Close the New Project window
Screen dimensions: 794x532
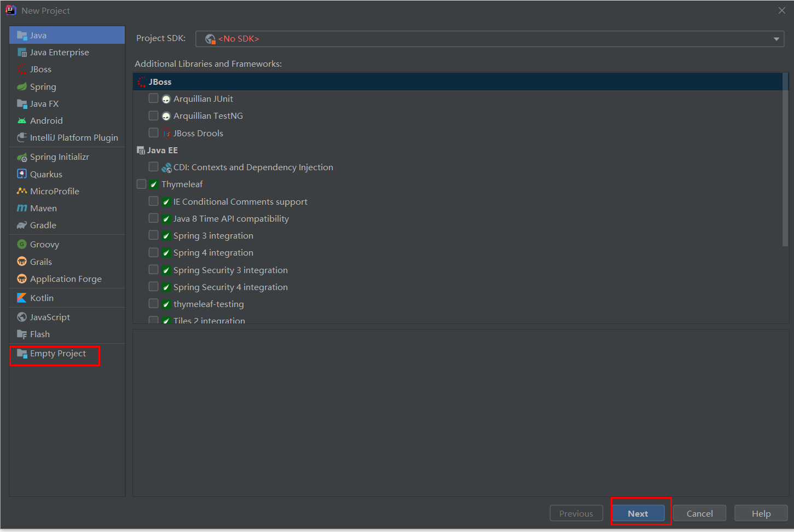[782, 10]
